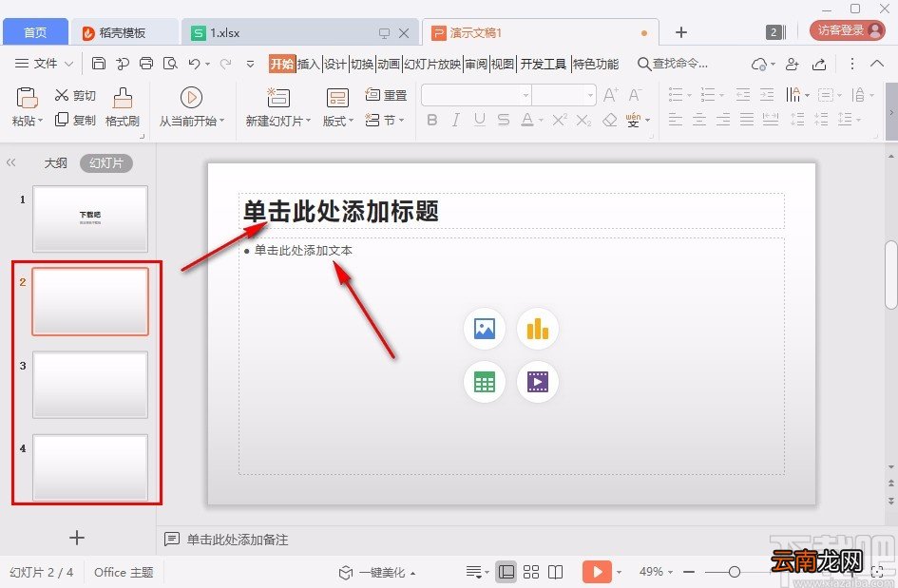Increase font size with A+ icon
Screen dimensions: 898x588
[610, 95]
